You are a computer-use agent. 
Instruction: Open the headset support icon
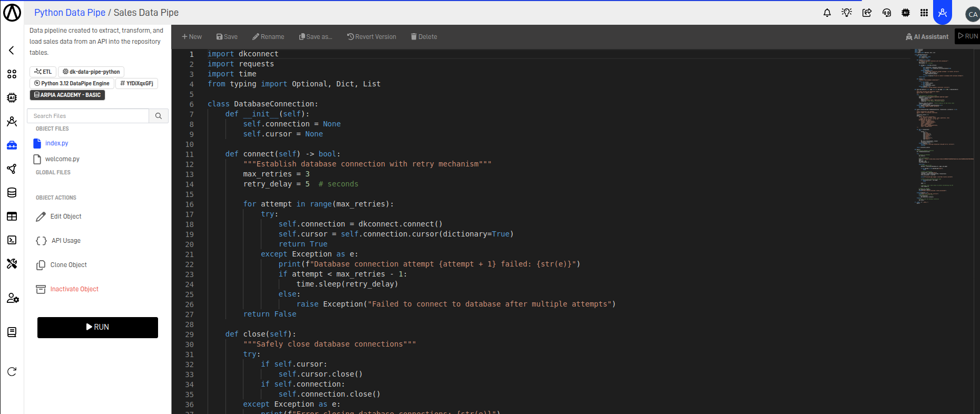pyautogui.click(x=887, y=13)
